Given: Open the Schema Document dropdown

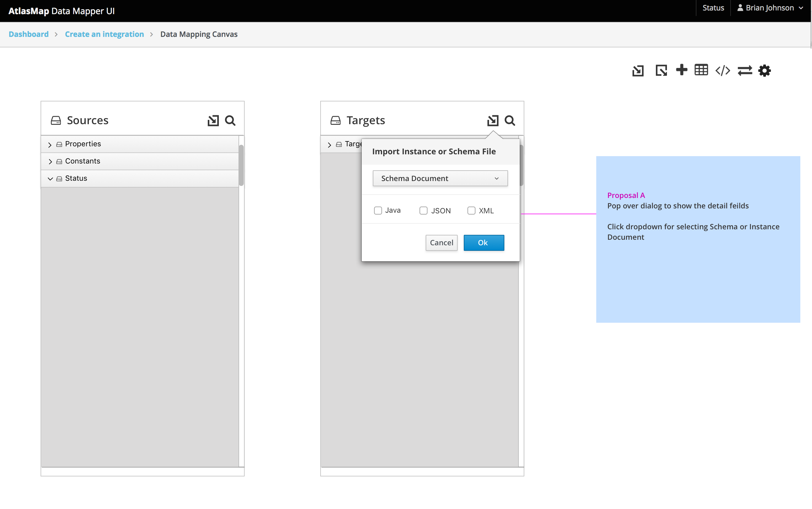Looking at the screenshot, I should 440,178.
